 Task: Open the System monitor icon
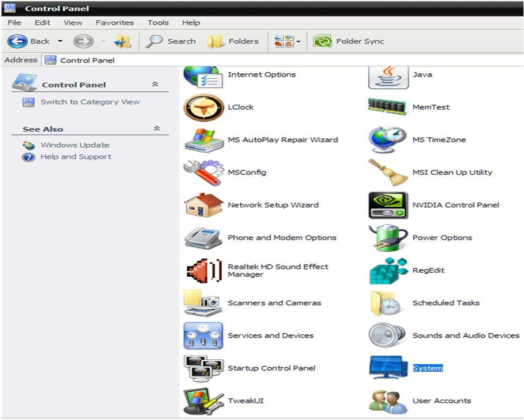388,367
